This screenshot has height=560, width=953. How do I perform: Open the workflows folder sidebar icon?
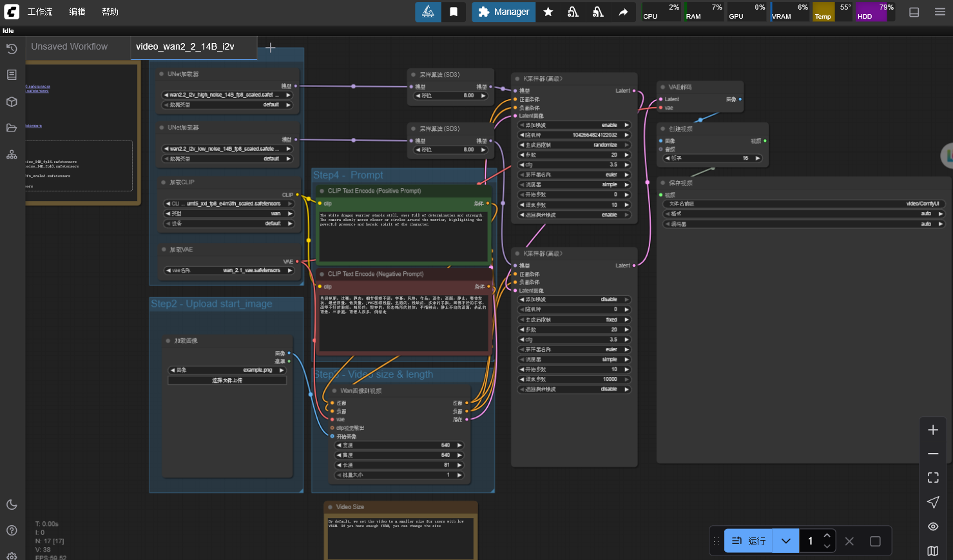pyautogui.click(x=12, y=128)
